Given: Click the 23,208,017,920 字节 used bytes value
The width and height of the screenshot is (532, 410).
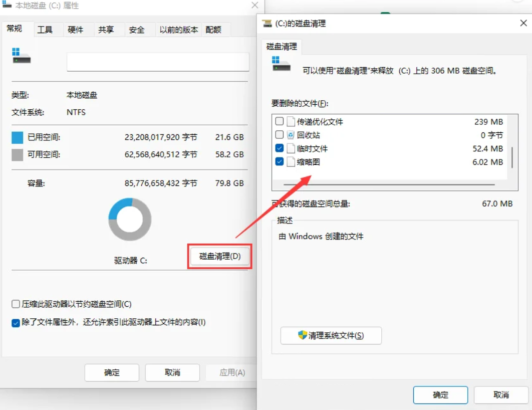Looking at the screenshot, I should [x=161, y=137].
